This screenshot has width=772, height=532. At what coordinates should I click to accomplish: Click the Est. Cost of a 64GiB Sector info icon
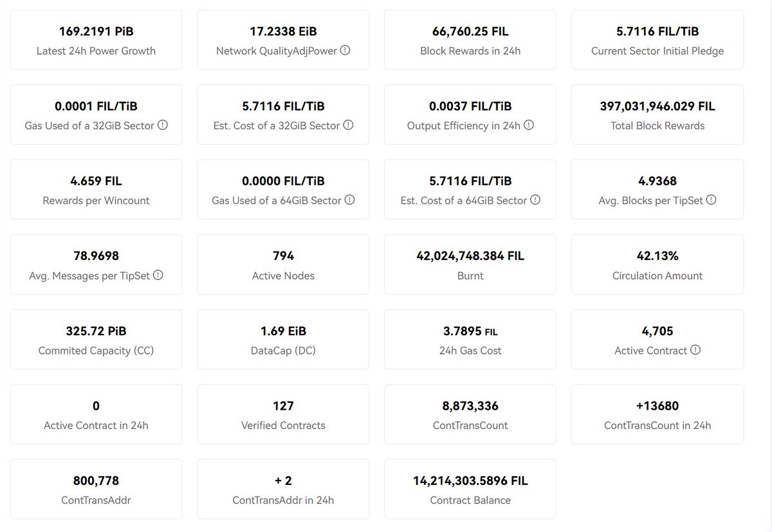(535, 200)
